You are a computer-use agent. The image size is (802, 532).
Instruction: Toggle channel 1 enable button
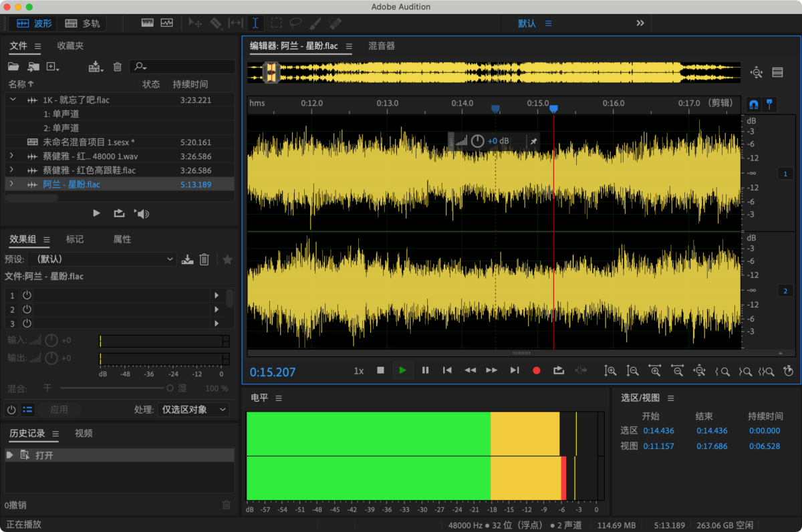tap(785, 174)
